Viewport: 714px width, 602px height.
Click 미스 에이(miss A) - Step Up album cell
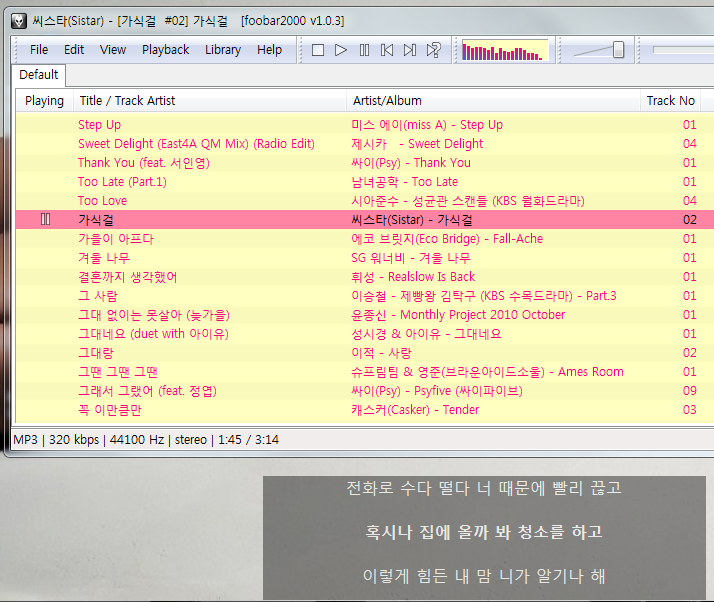click(x=427, y=125)
